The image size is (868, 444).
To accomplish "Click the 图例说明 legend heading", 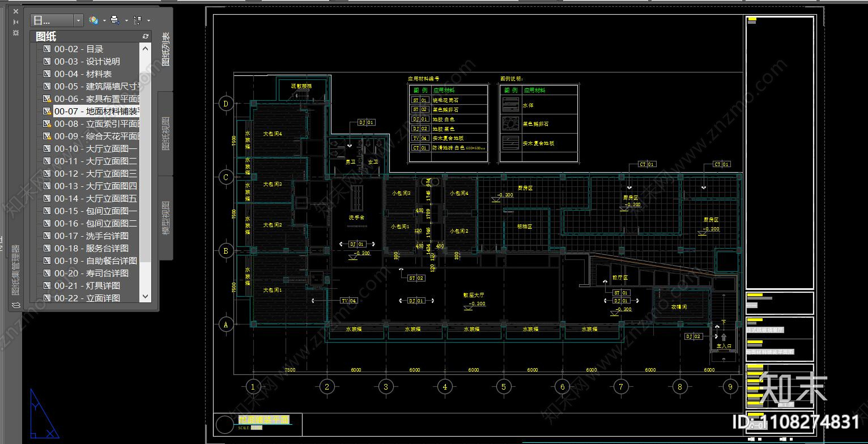I will [512, 79].
